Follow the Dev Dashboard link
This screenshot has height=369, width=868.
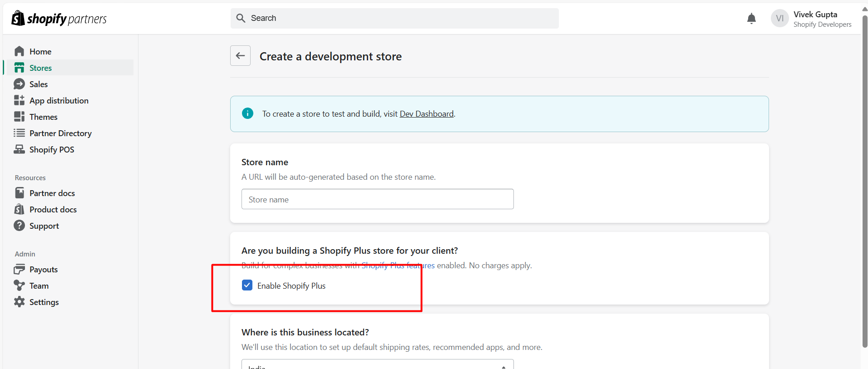[426, 114]
